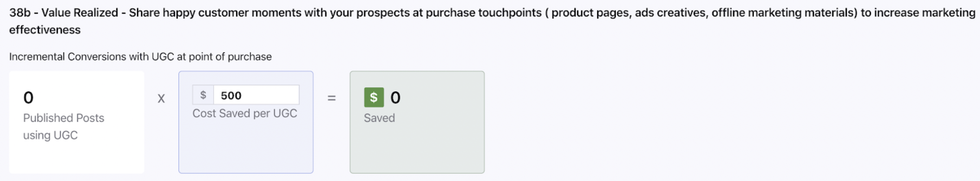This screenshot has height=181, width=980.
Task: Focus the Cost Saved per UGC input showing 500
Action: (256, 95)
